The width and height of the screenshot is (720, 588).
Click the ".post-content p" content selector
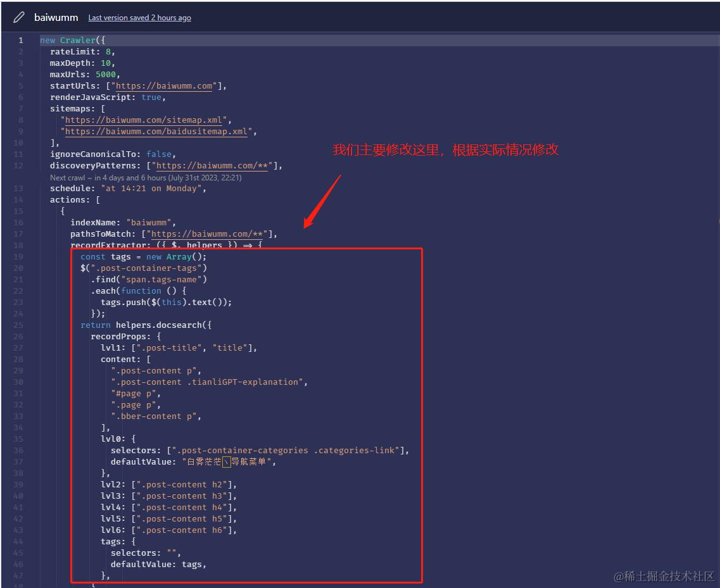tap(153, 371)
